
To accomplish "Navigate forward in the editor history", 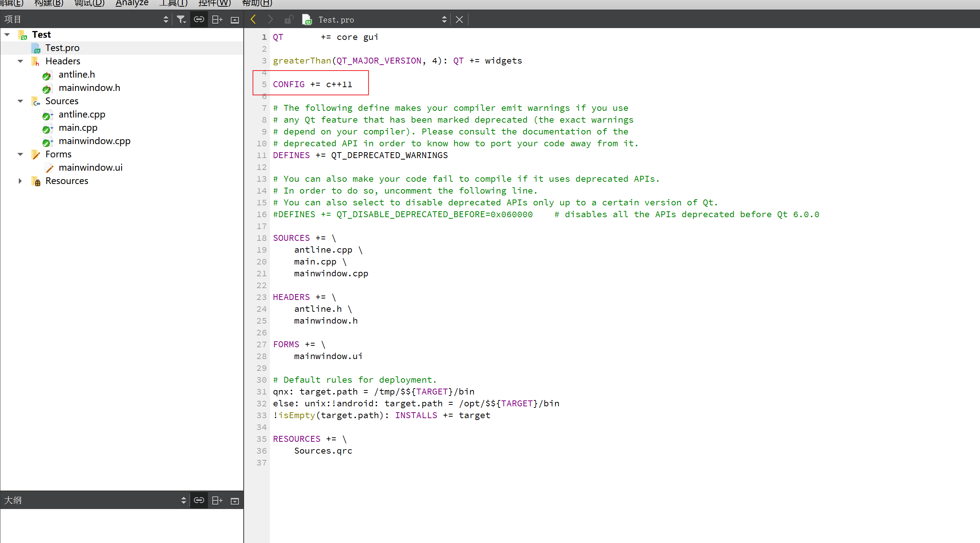I will pyautogui.click(x=270, y=19).
